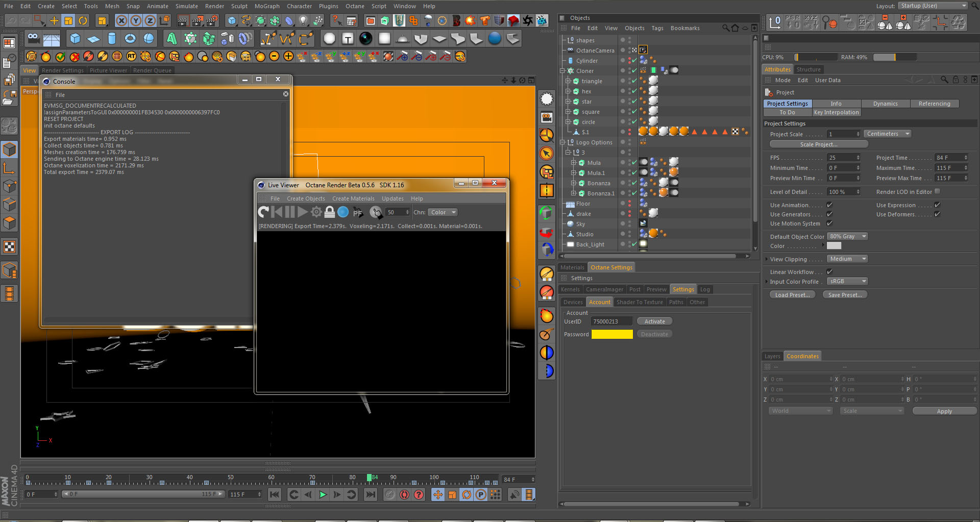Image resolution: width=980 pixels, height=522 pixels.
Task: Play the animation forward in the timeline
Action: pyautogui.click(x=323, y=494)
